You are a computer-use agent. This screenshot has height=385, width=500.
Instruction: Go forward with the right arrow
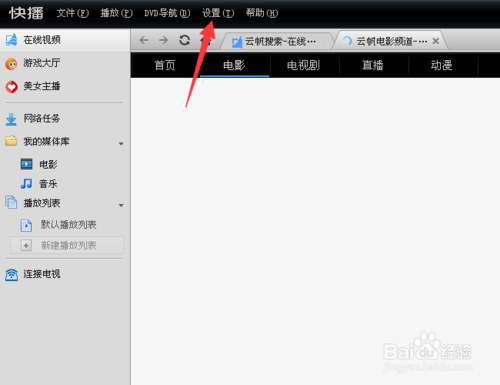163,40
